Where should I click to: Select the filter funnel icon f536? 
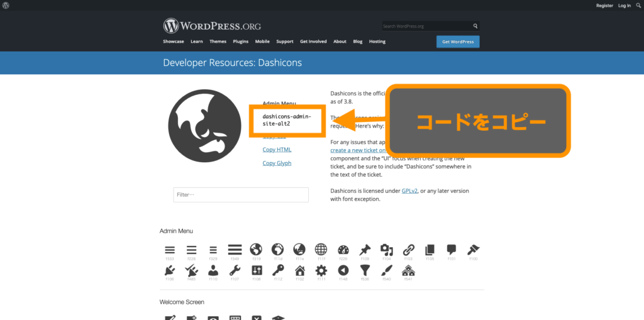coord(365,270)
